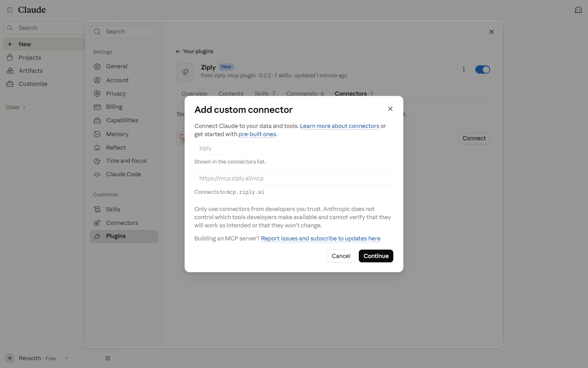Open Projects from main sidebar
The width and height of the screenshot is (588, 368).
tap(30, 58)
